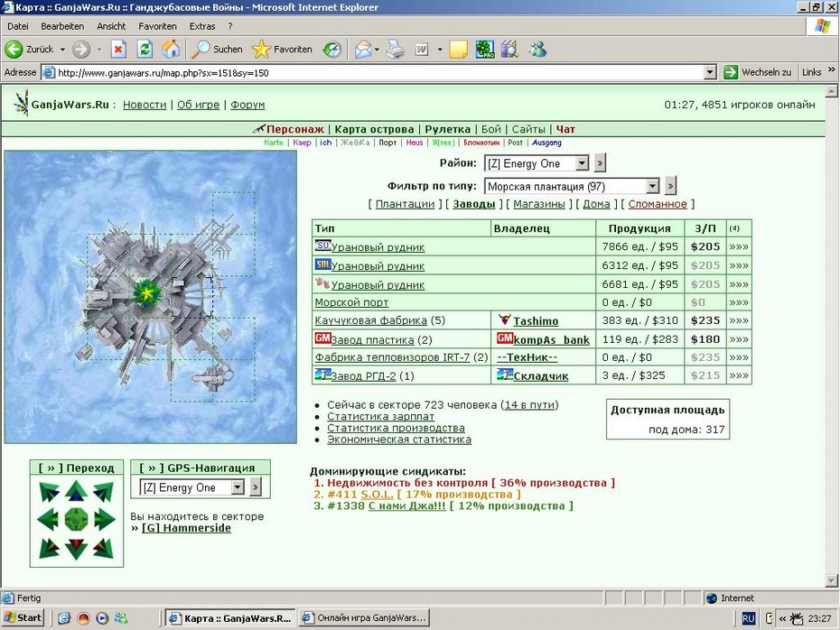Click the Mail envelope toolbar icon
The height and width of the screenshot is (630, 840).
(363, 50)
